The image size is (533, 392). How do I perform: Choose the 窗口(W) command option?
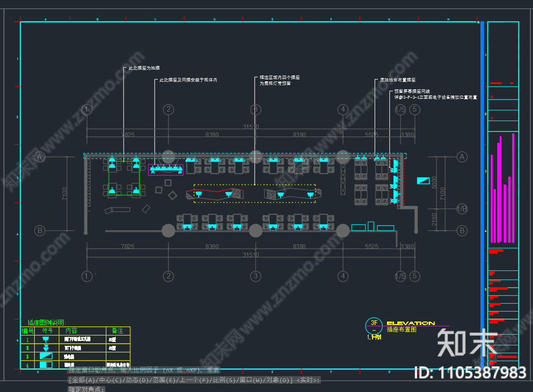(x=251, y=380)
